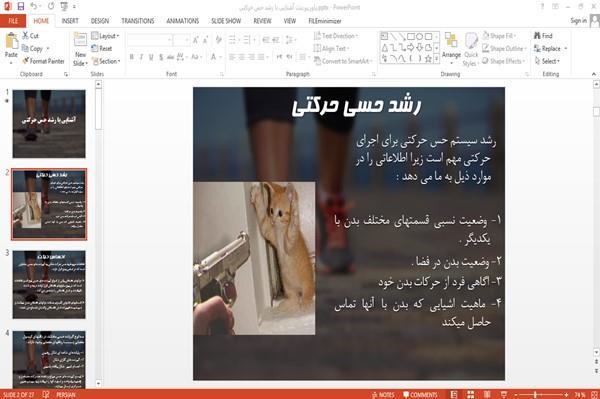Decrease the font size
This screenshot has height=399, width=600.
click(x=205, y=40)
